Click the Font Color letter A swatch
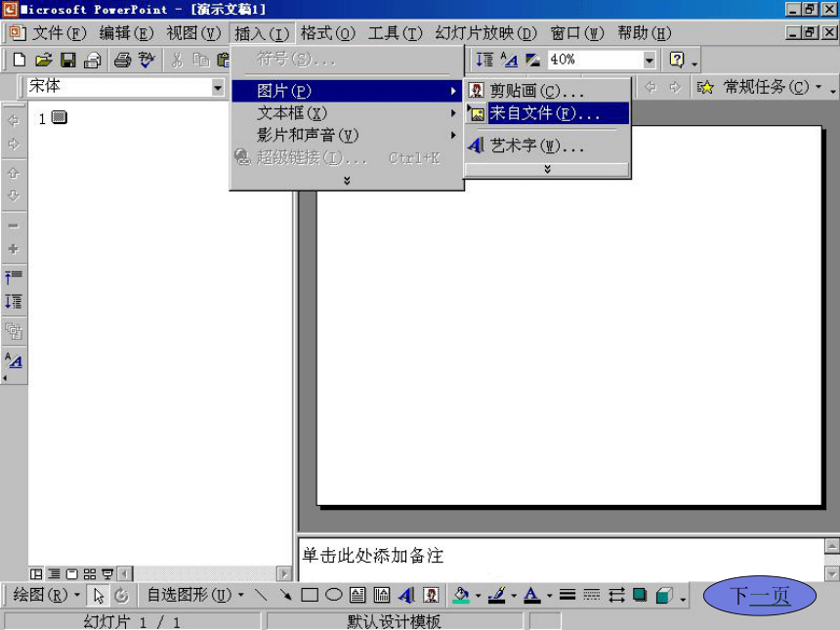840x630 pixels. (x=531, y=595)
